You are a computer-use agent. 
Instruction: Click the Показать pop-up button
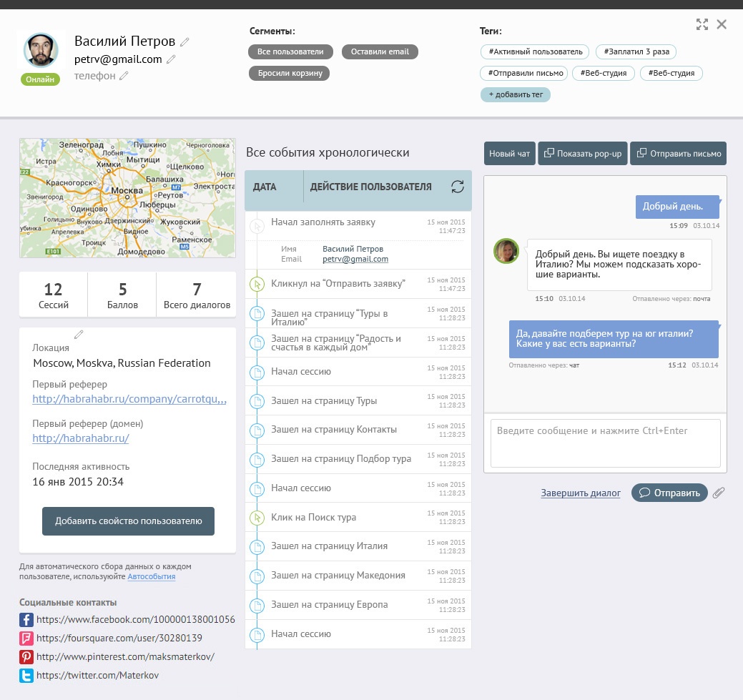[x=582, y=154]
